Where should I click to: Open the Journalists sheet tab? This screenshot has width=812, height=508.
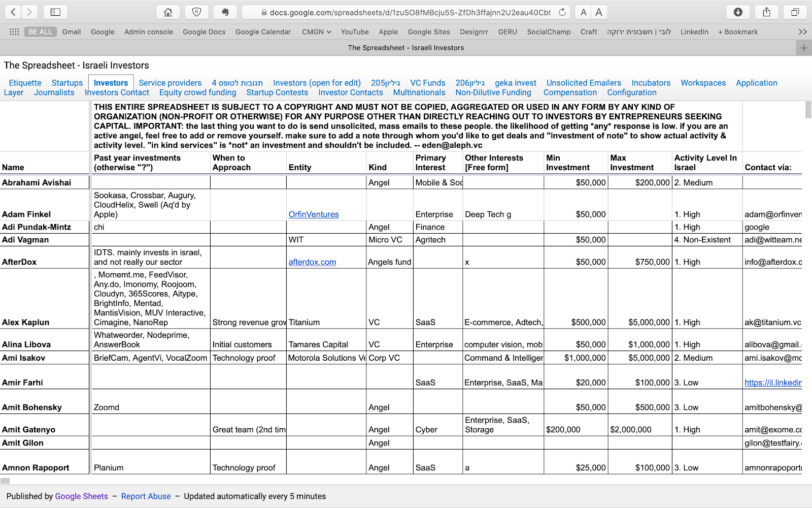coord(54,92)
